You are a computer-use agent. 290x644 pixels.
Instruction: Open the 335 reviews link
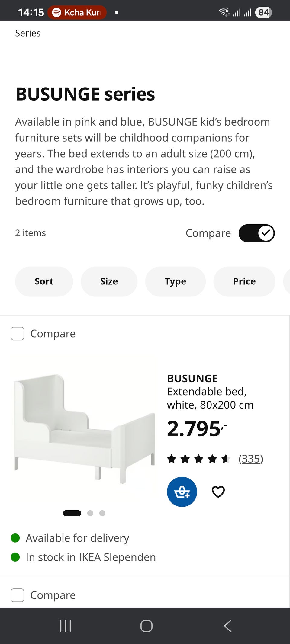[x=251, y=459]
